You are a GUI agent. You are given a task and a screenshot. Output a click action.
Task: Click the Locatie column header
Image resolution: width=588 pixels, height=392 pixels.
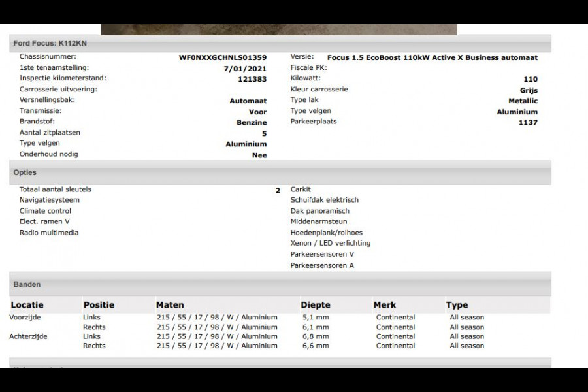pos(27,305)
